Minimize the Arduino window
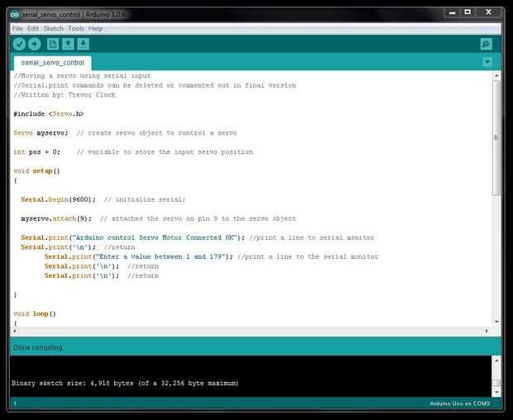 coord(453,12)
